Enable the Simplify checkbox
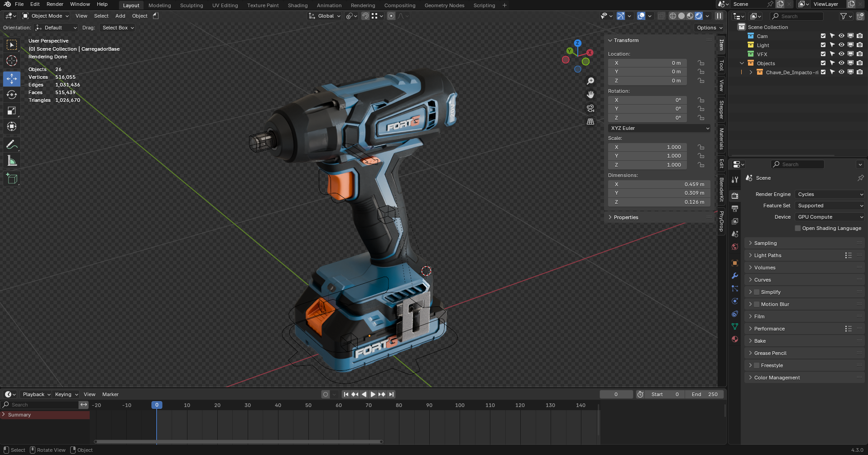 [757, 292]
